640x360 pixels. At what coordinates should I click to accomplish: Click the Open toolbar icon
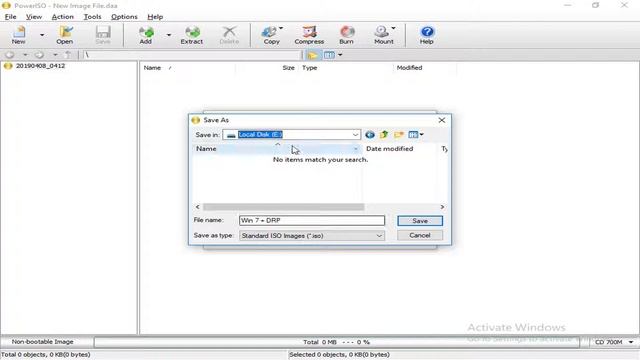[x=64, y=35]
